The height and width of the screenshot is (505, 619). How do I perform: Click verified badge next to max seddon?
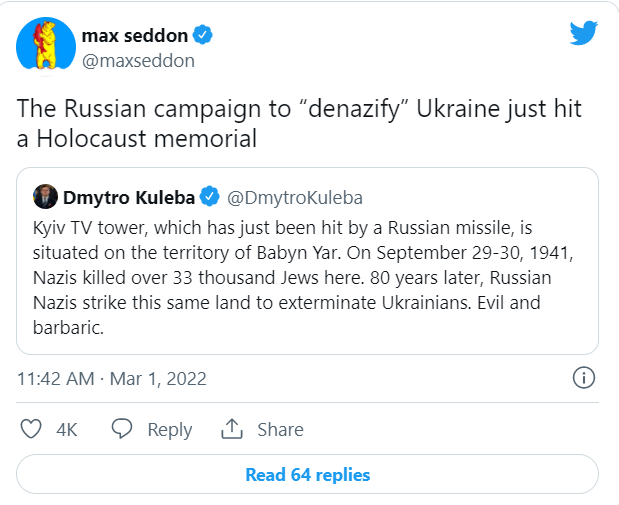[203, 35]
